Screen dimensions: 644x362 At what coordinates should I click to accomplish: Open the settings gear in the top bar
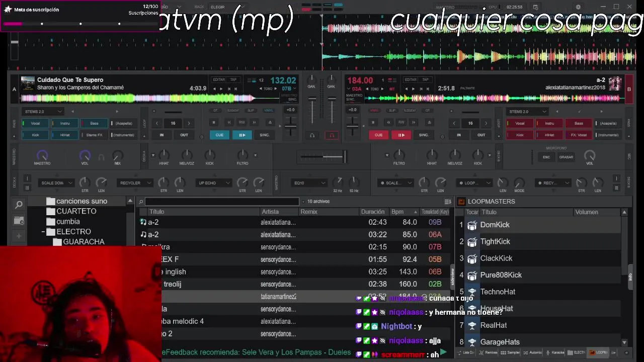(x=578, y=7)
